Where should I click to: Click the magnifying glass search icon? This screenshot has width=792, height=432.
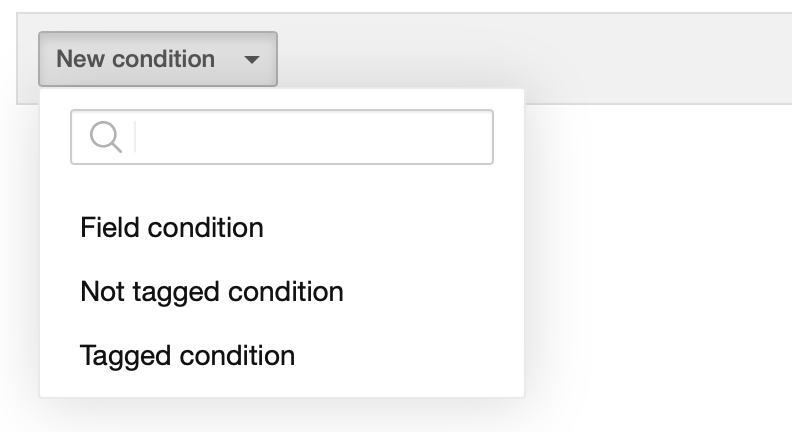106,137
